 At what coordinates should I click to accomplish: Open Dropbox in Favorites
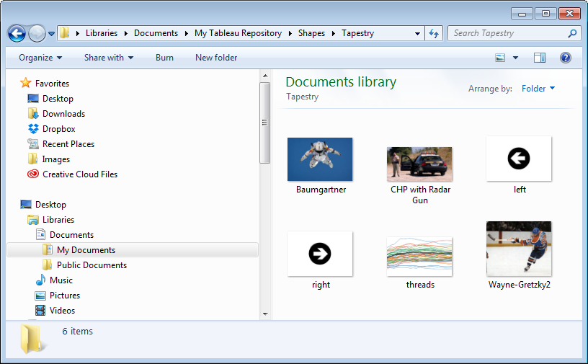tap(59, 129)
